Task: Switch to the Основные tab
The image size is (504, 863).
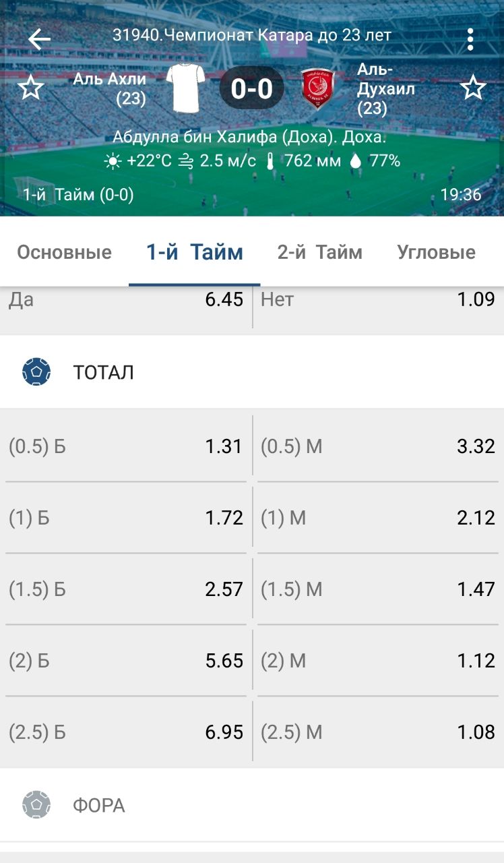Action: click(64, 253)
